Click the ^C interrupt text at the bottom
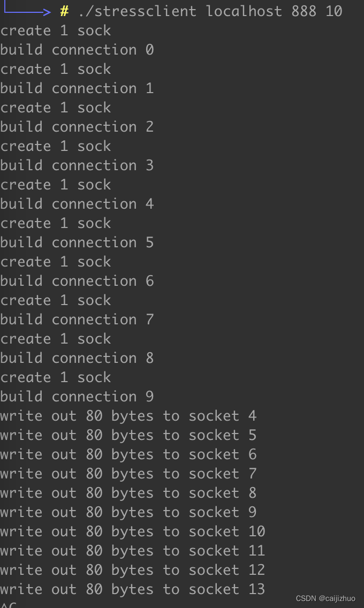 [x=9, y=605]
